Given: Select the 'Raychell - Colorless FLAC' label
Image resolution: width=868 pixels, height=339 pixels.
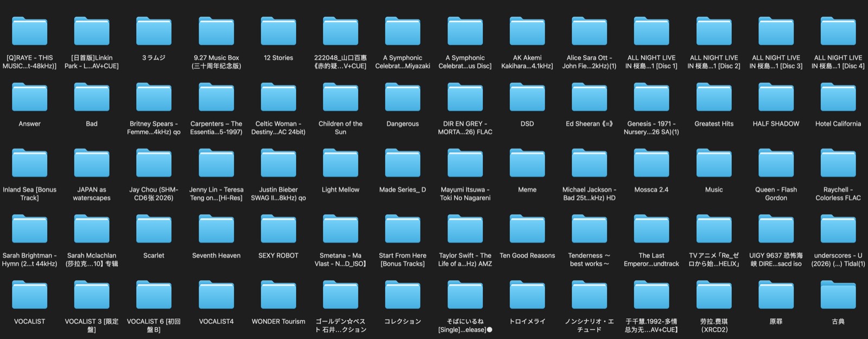Looking at the screenshot, I should (838, 194).
